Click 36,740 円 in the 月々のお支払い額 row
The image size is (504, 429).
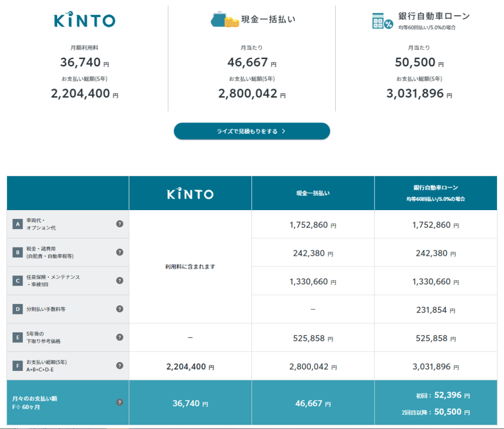190,403
